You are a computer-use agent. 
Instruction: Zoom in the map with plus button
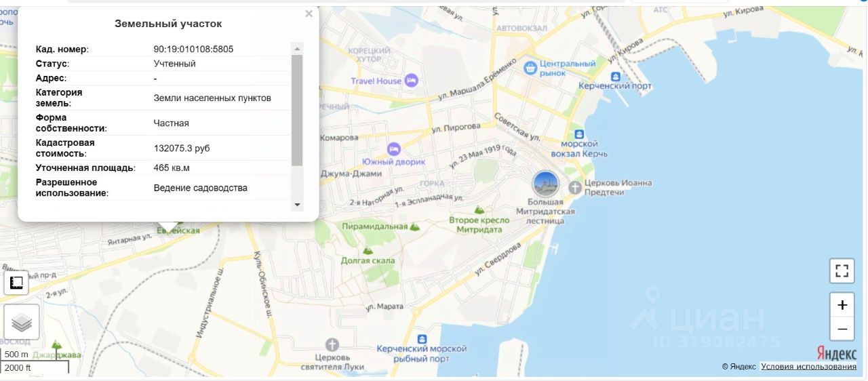point(842,305)
